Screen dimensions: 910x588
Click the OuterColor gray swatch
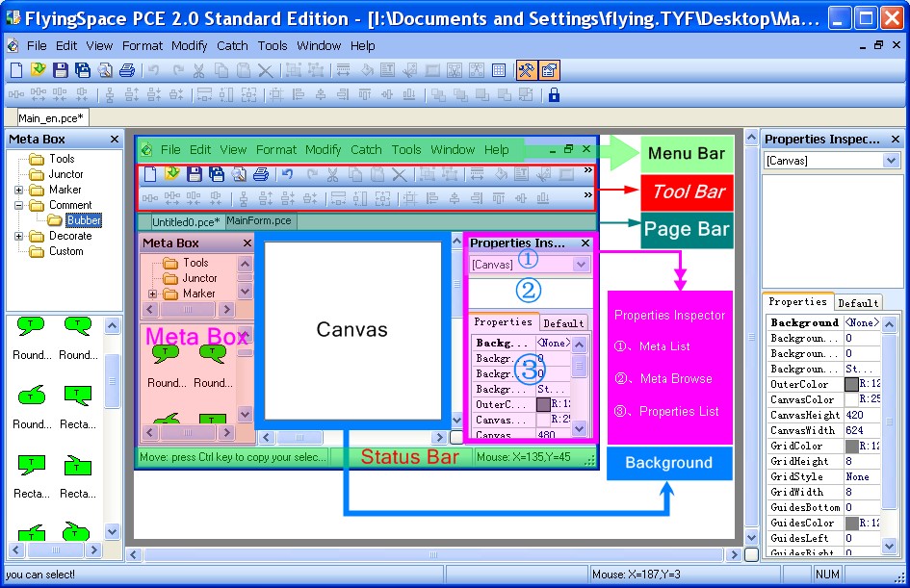[851, 384]
